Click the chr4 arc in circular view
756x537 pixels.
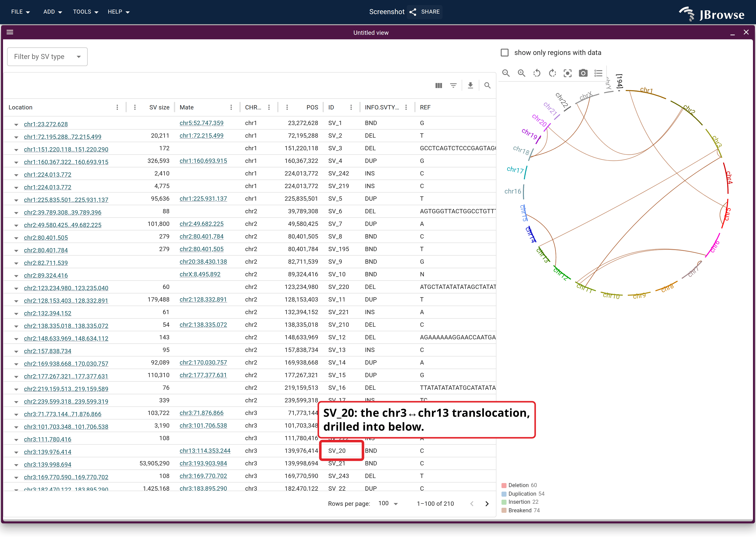[727, 178]
